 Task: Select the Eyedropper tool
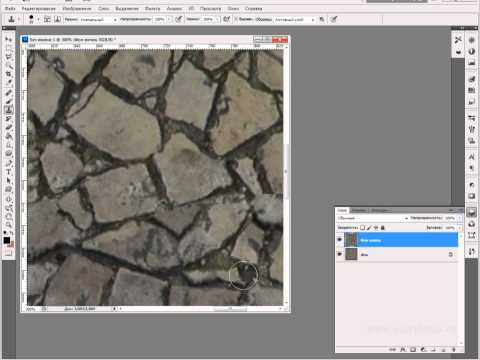(8, 83)
